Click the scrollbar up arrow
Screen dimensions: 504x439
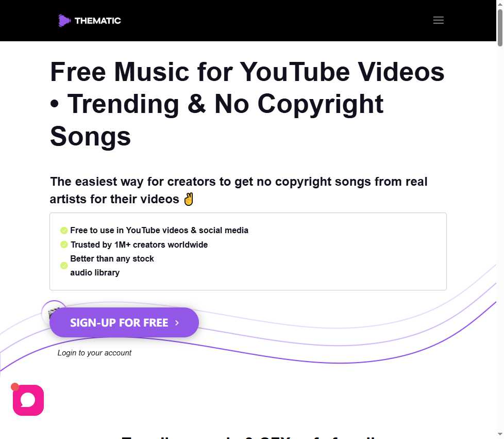[500, 4]
